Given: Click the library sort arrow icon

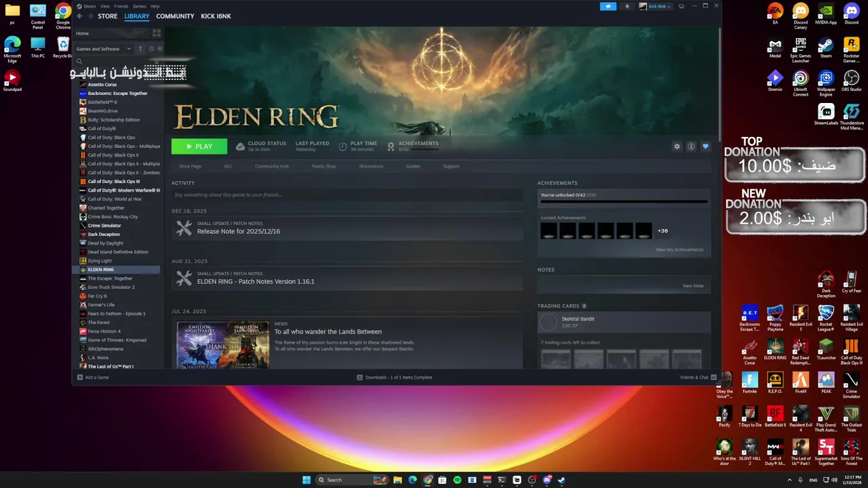Looking at the screenshot, I should 140,49.
